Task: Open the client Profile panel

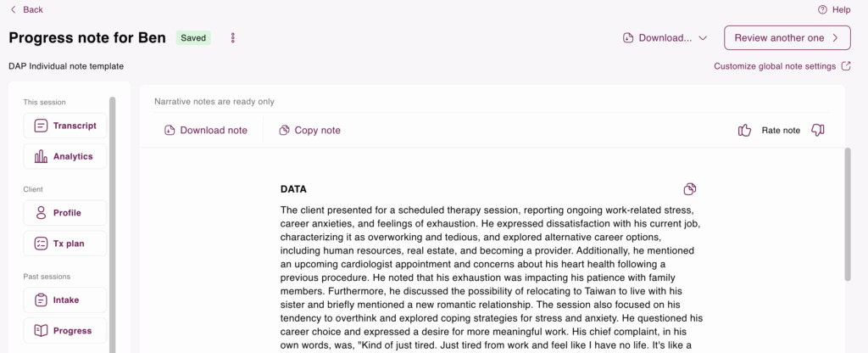Action: click(x=65, y=213)
